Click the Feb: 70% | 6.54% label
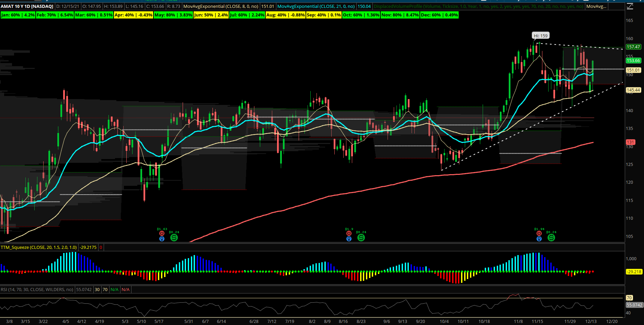The height and width of the screenshot is (325, 644). (55, 15)
